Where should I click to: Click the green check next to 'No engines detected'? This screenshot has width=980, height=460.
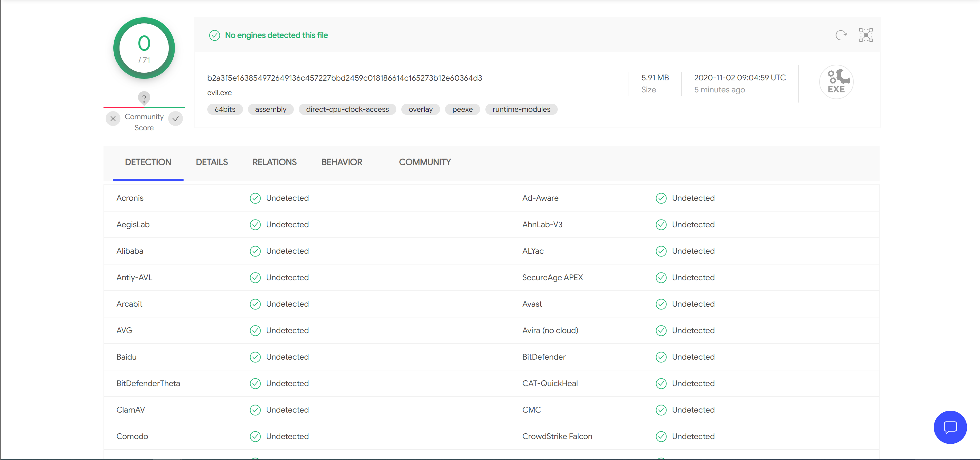(x=215, y=35)
